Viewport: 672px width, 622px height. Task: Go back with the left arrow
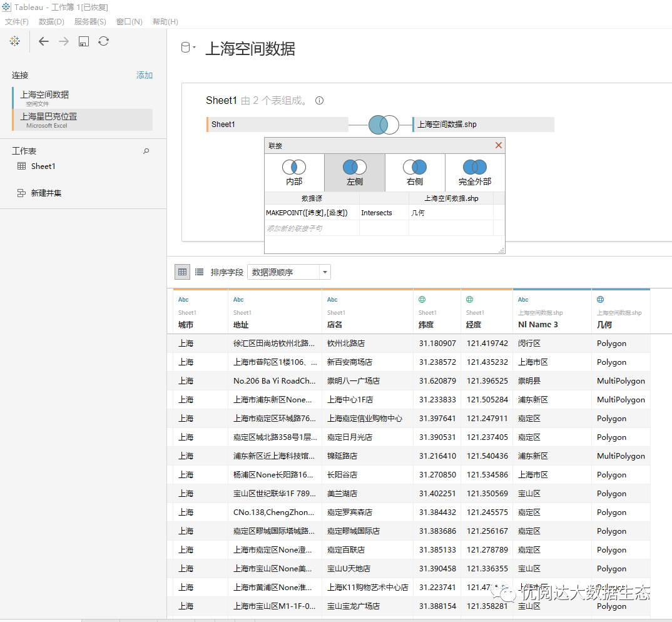tap(44, 41)
